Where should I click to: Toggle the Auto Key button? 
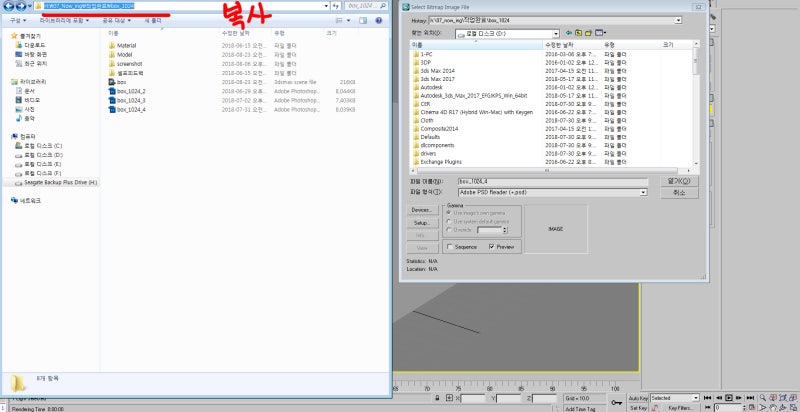[638, 398]
